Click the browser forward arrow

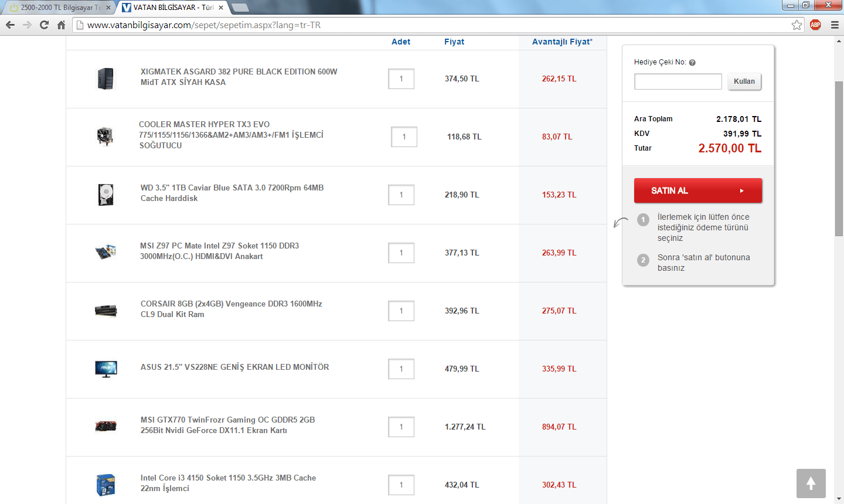click(27, 25)
